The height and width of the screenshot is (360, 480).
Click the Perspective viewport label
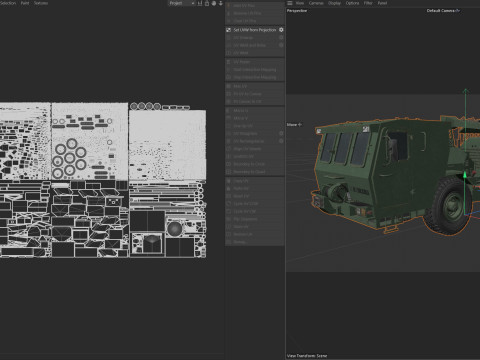coord(297,11)
